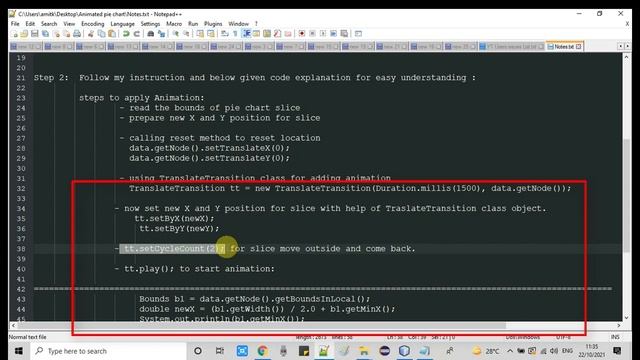Open the Macro menu
This screenshot has height=360, width=640.
(x=174, y=24)
